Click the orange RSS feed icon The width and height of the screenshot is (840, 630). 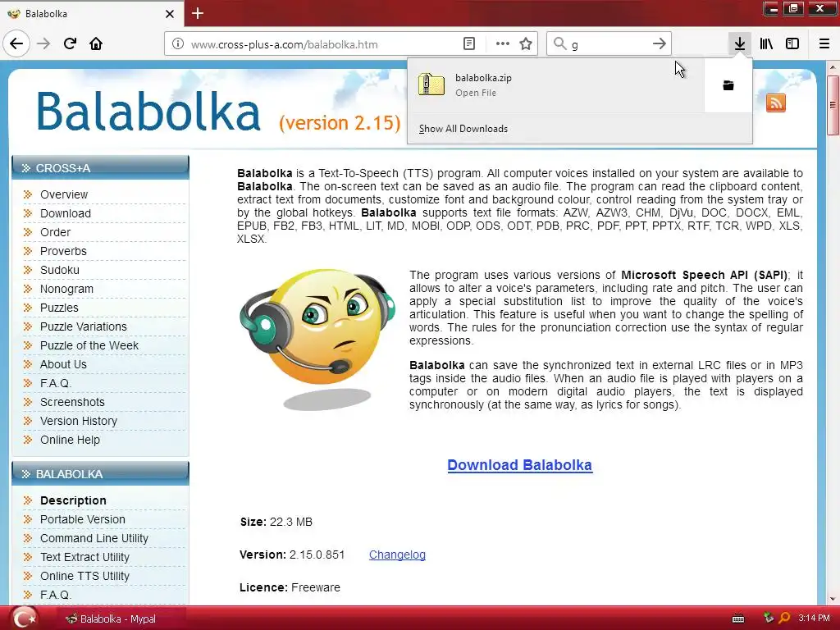tap(776, 103)
